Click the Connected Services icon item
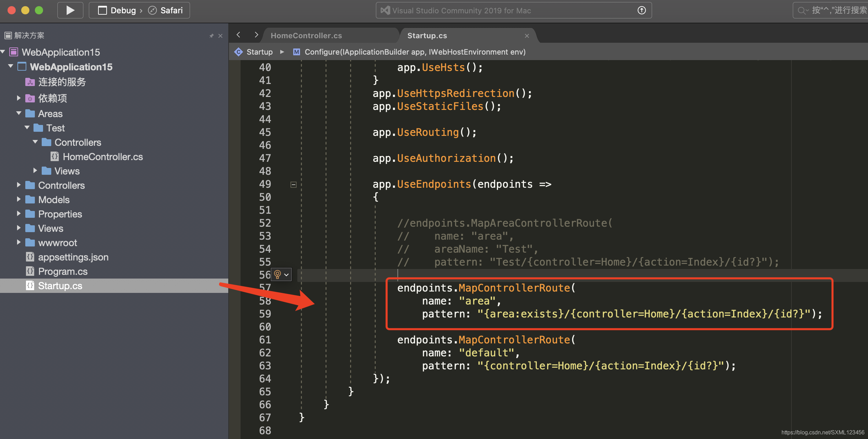 tap(30, 82)
